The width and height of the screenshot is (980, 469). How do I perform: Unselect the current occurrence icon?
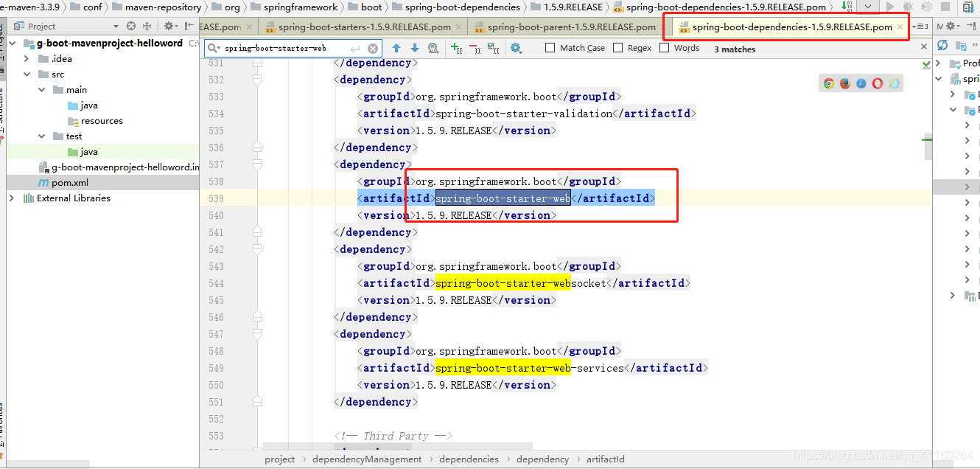point(475,49)
